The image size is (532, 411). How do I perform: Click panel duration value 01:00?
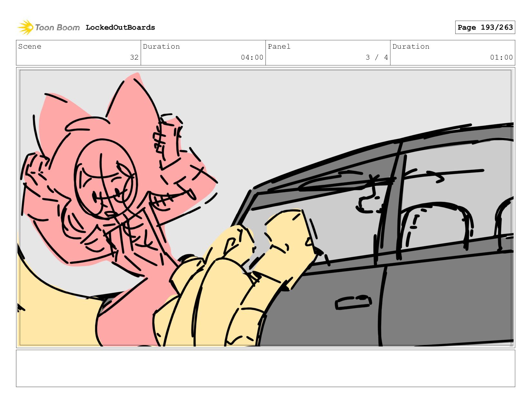pyautogui.click(x=501, y=57)
